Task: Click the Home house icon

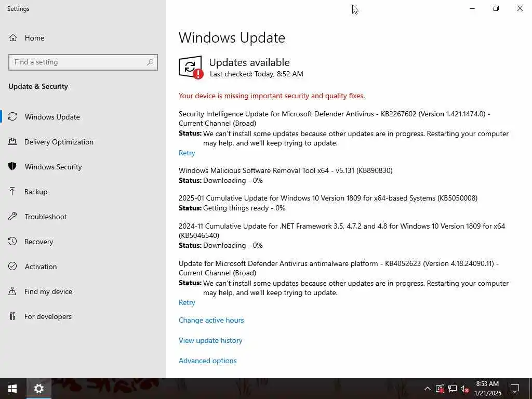Action: click(x=13, y=37)
